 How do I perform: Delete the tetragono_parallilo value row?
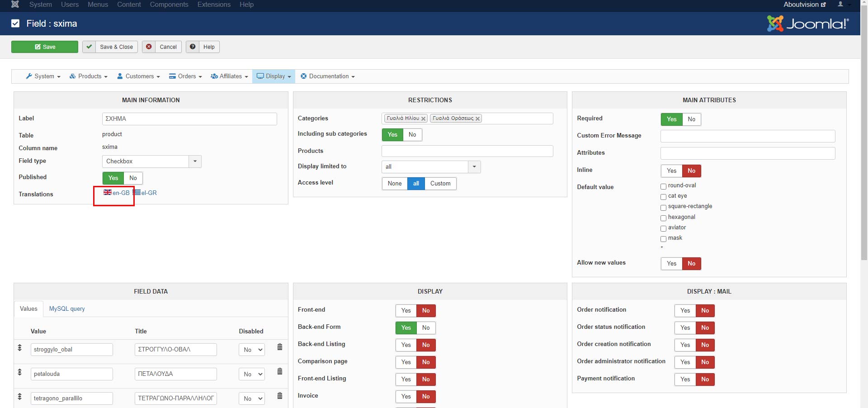point(280,396)
